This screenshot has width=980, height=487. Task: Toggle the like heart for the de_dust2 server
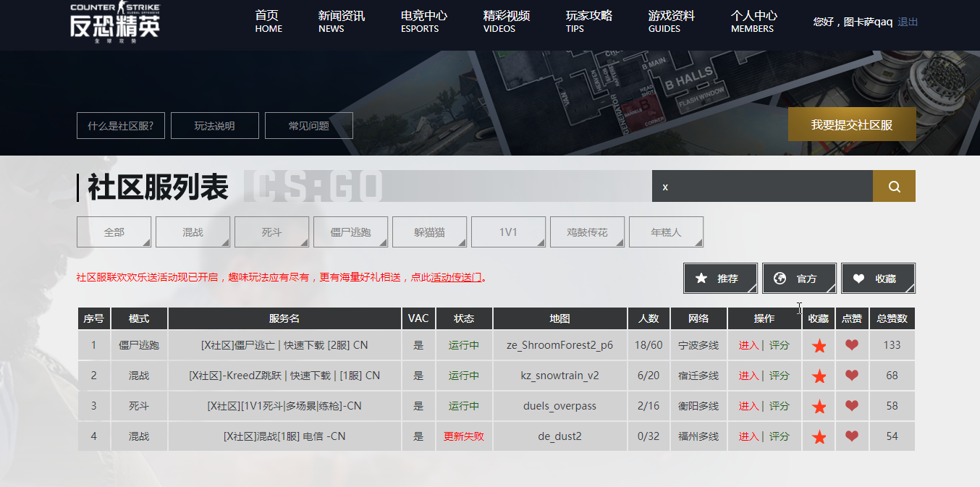coord(852,436)
